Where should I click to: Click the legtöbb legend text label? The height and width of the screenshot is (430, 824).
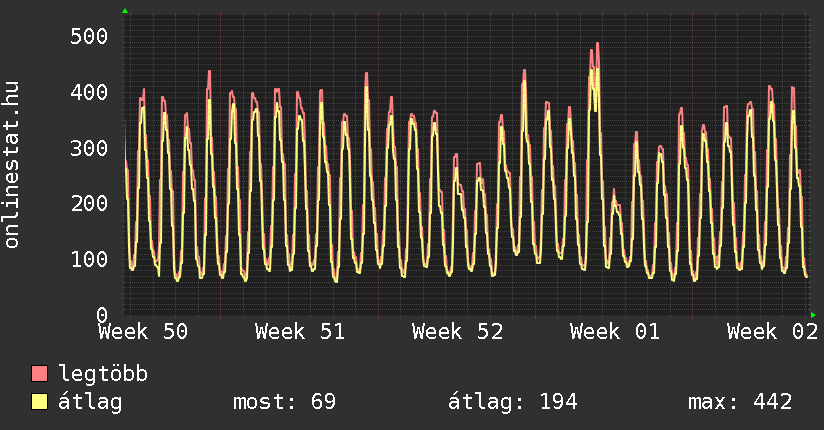103,374
